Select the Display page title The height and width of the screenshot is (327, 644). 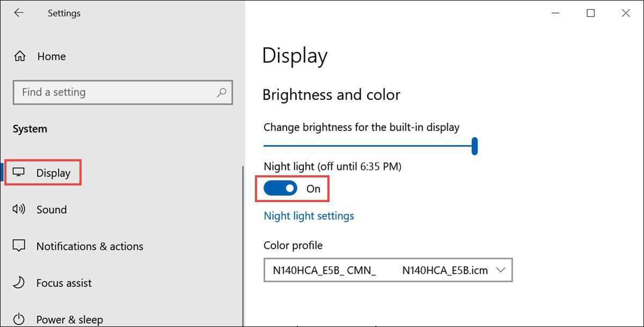click(295, 55)
